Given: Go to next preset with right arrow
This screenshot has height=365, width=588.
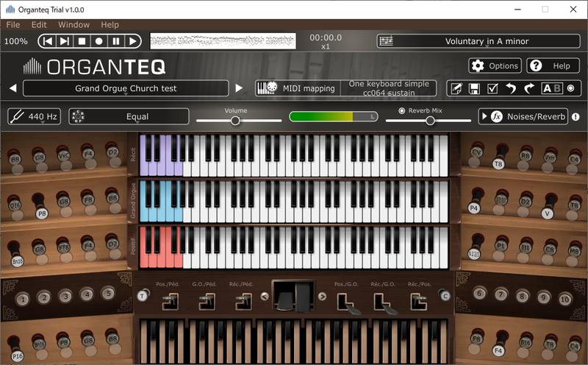Looking at the screenshot, I should pyautogui.click(x=238, y=88).
